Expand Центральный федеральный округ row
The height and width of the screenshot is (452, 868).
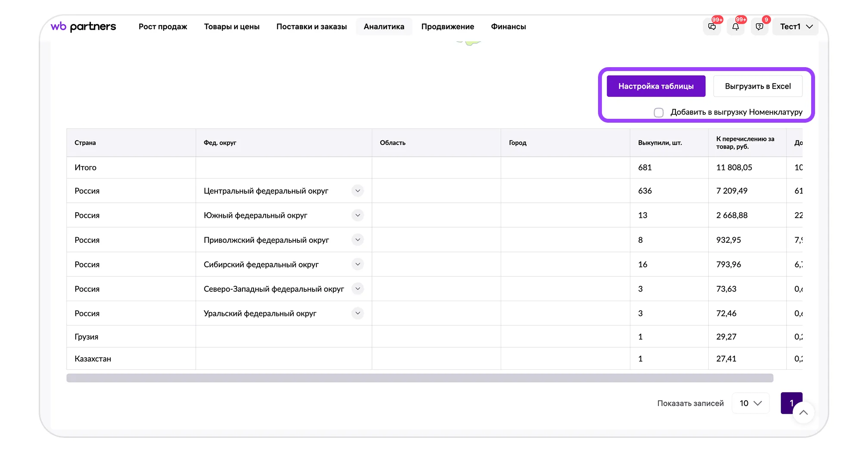357,191
